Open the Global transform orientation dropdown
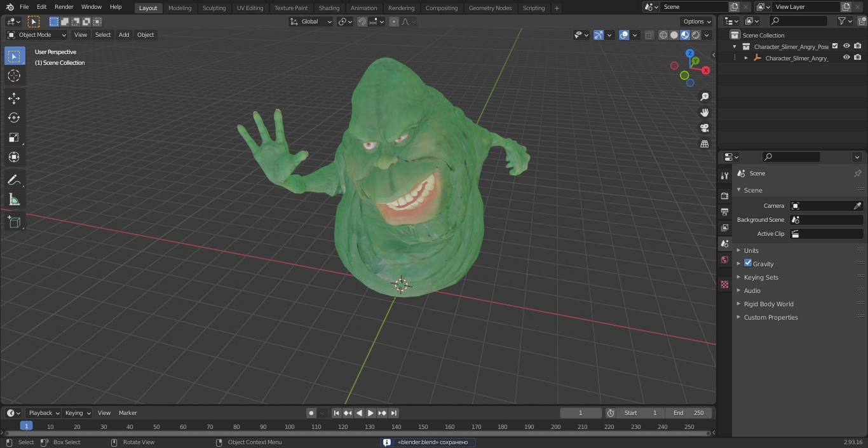The height and width of the screenshot is (448, 868). tap(311, 22)
